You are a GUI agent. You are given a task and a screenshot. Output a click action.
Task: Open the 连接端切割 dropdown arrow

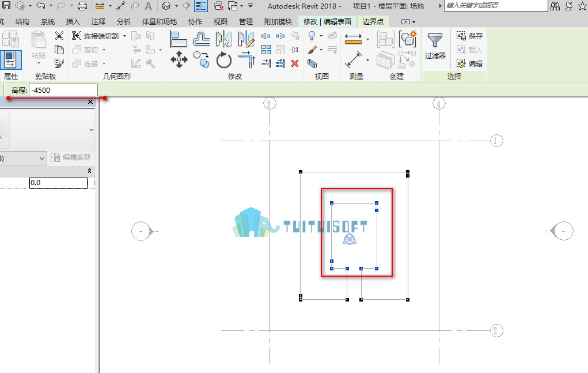(124, 36)
